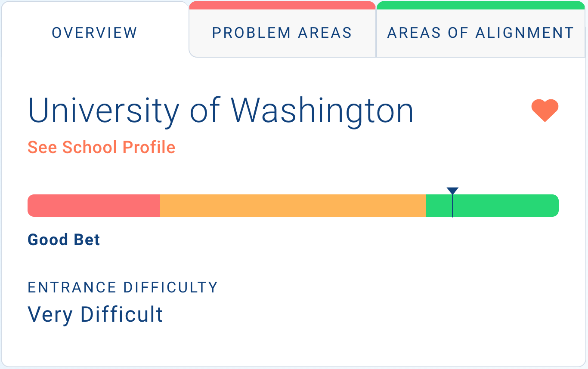The width and height of the screenshot is (588, 369).
Task: Click the rounded left end of the red bar
Action: click(31, 206)
